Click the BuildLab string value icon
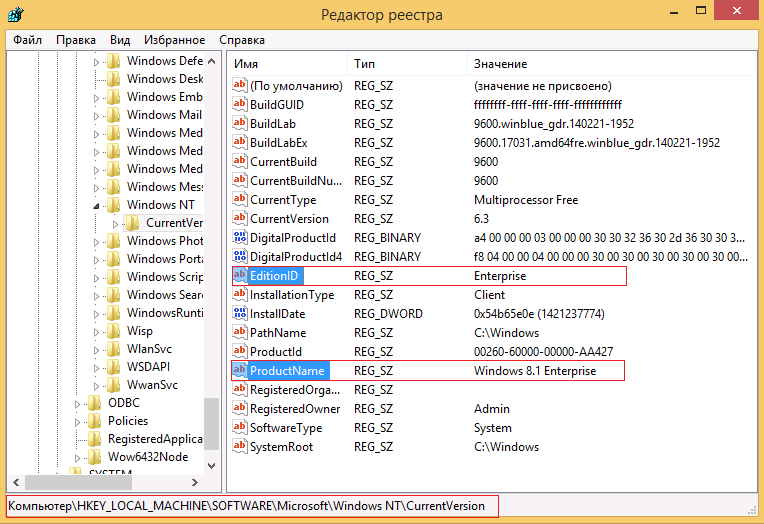This screenshot has width=764, height=524. 239,123
